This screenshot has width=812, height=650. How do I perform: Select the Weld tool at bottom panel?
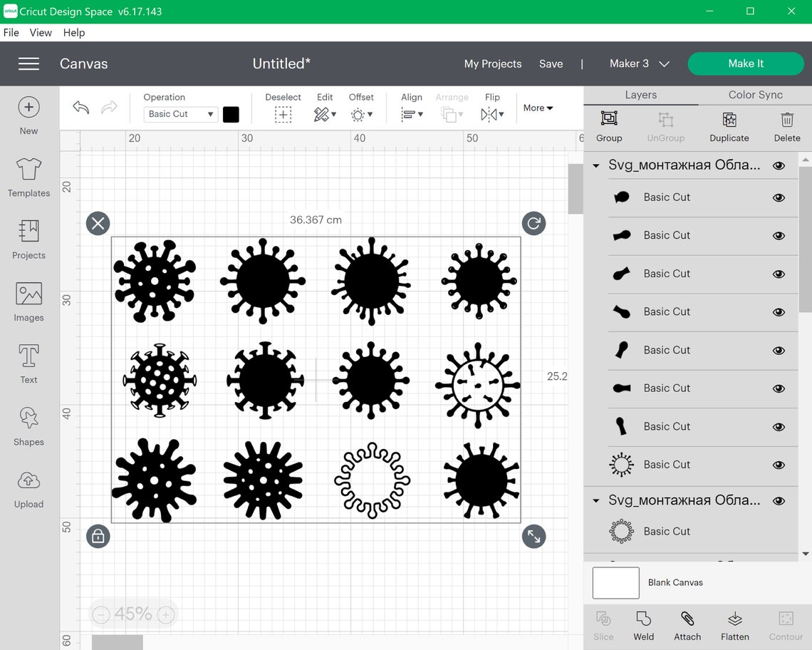pyautogui.click(x=643, y=625)
